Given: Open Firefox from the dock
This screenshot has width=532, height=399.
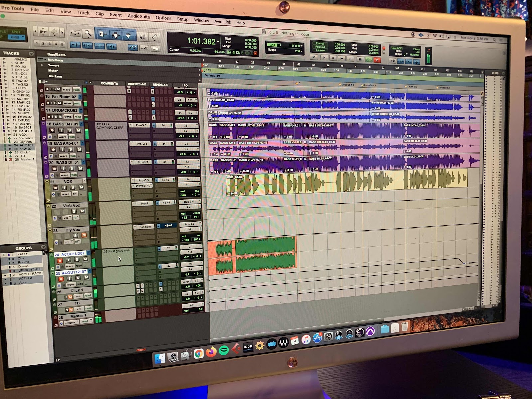Looking at the screenshot, I should 211,352.
